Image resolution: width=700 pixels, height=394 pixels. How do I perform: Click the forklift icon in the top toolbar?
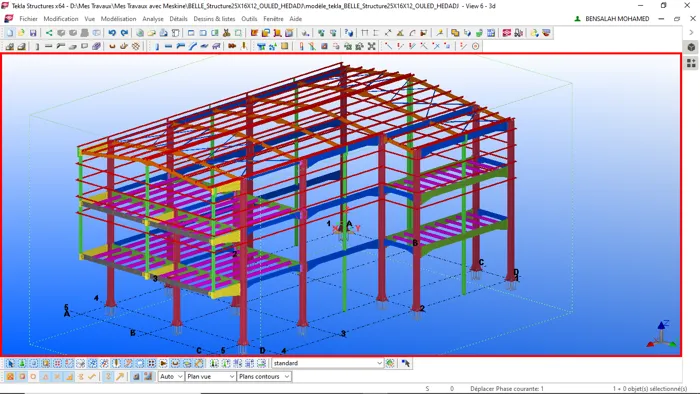point(518,33)
